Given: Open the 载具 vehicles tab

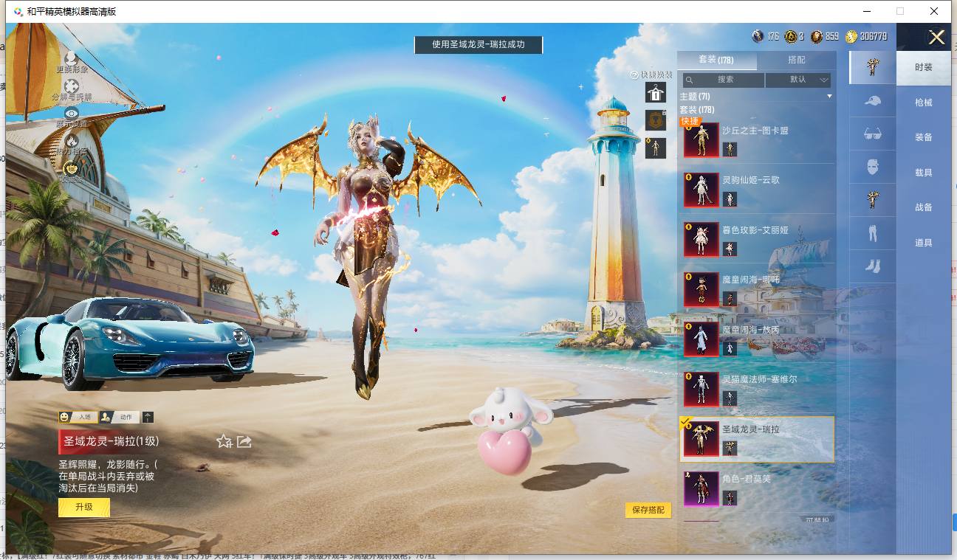Looking at the screenshot, I should (x=924, y=173).
